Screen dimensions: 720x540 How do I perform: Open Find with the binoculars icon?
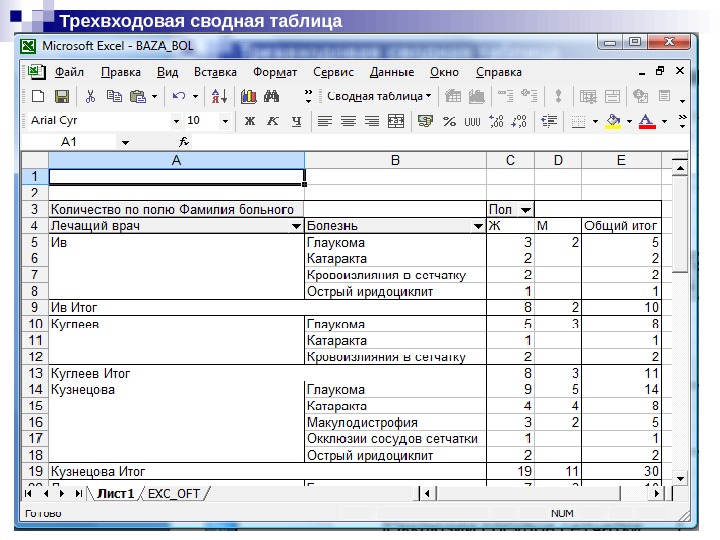(x=271, y=96)
